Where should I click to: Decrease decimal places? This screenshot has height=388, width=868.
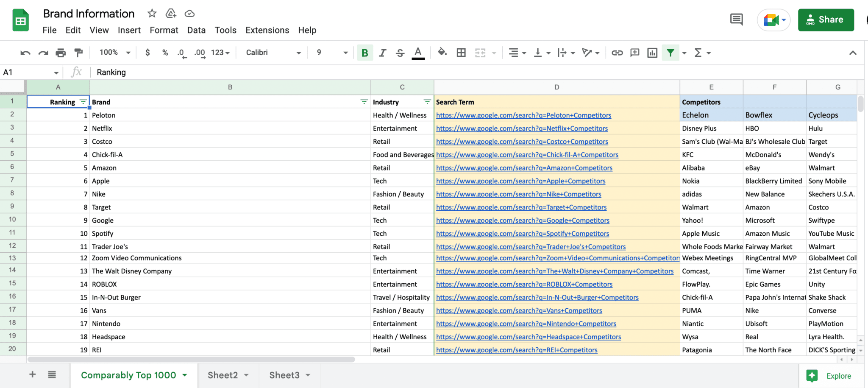click(182, 53)
